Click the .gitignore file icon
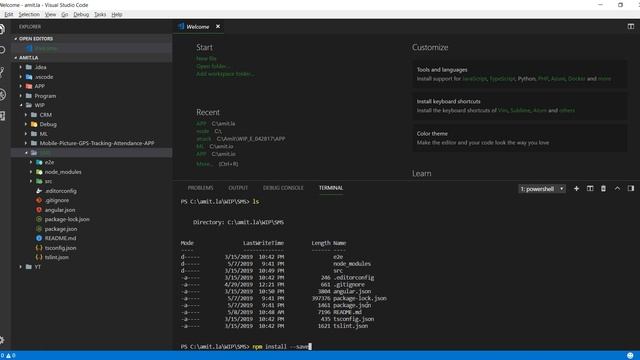Viewport: 640px width, 360px height. pos(39,200)
